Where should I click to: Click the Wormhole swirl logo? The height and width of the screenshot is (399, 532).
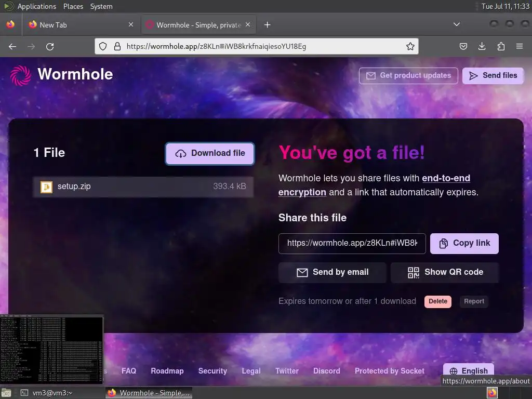click(20, 75)
